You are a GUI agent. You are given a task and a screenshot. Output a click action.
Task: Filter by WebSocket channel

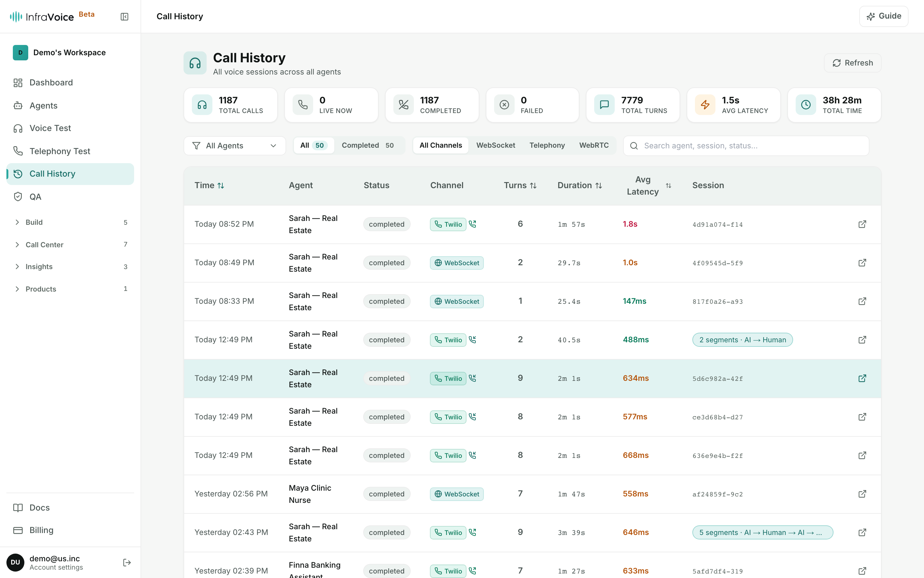point(496,145)
